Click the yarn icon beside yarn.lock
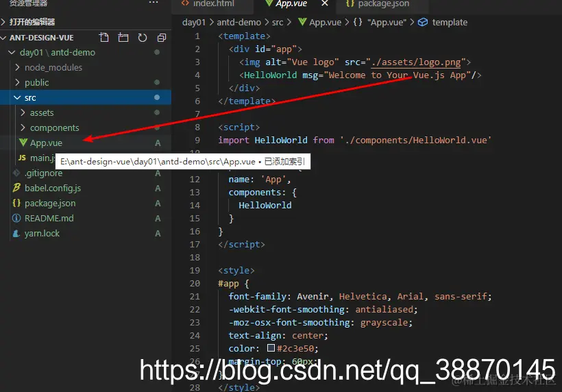Viewport: 562px width, 392px height. (x=16, y=233)
